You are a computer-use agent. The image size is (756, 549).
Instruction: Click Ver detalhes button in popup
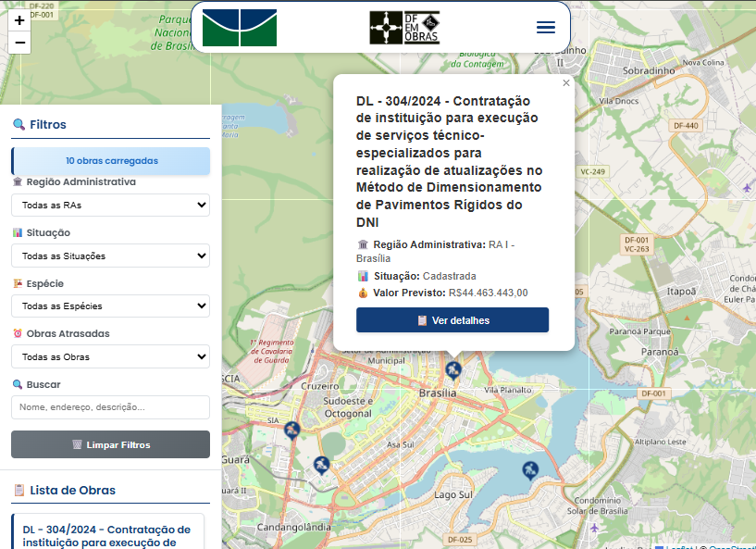pos(452,319)
